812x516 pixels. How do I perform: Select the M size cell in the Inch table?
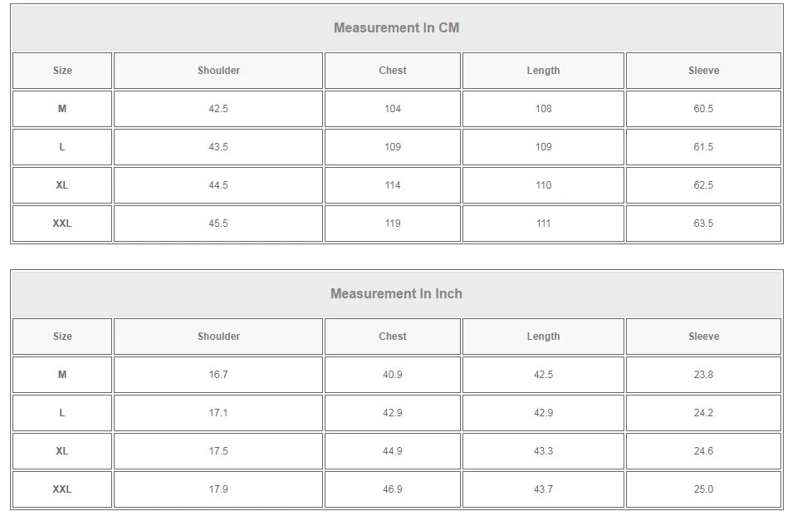click(x=62, y=375)
